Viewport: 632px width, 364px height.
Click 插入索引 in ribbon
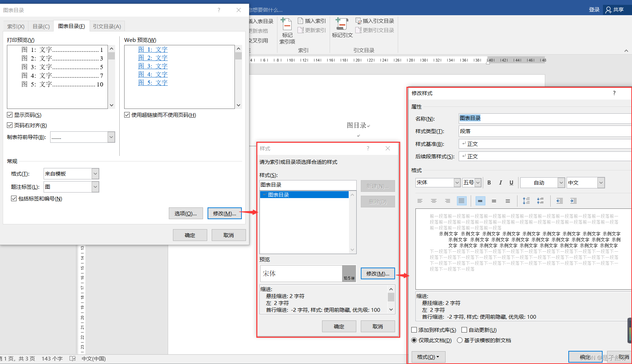pos(312,21)
